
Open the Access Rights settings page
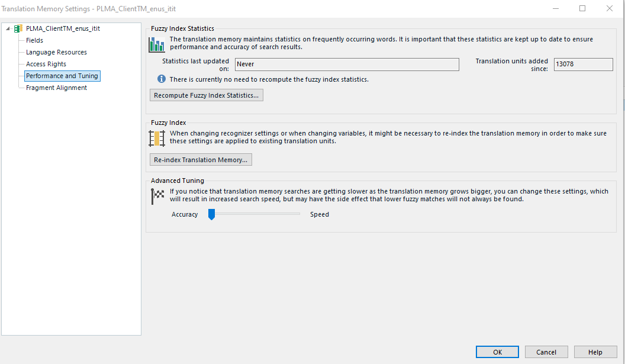point(46,64)
